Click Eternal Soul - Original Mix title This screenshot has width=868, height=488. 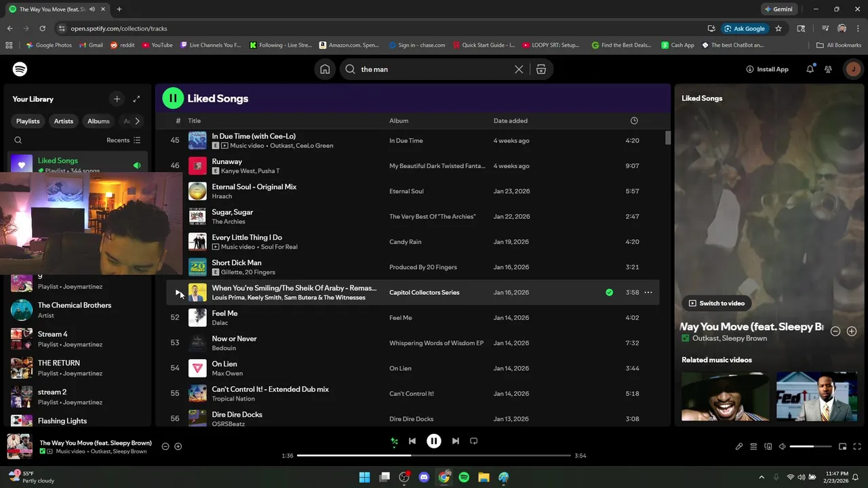(254, 186)
